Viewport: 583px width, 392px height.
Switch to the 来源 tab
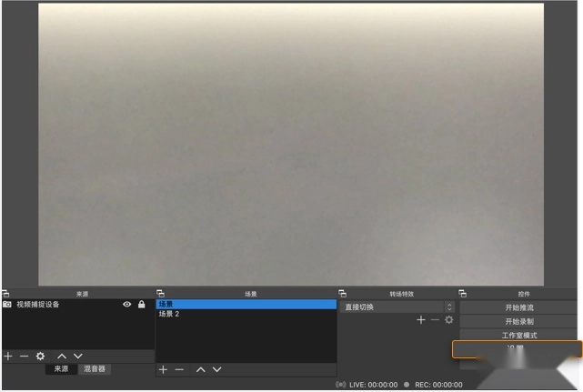(x=60, y=369)
